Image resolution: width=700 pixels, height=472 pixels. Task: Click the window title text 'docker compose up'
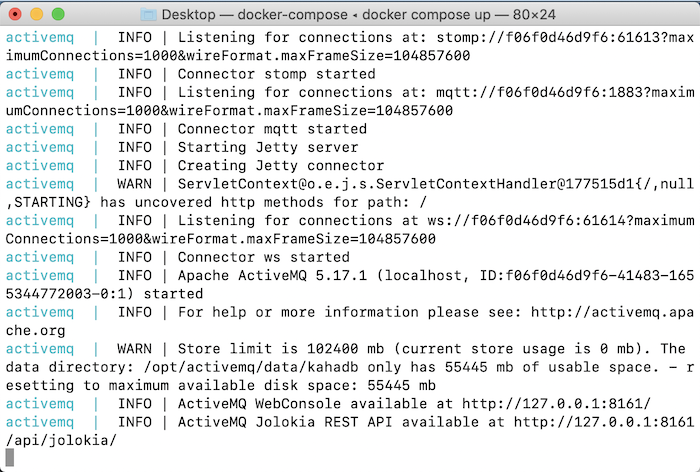click(x=426, y=15)
